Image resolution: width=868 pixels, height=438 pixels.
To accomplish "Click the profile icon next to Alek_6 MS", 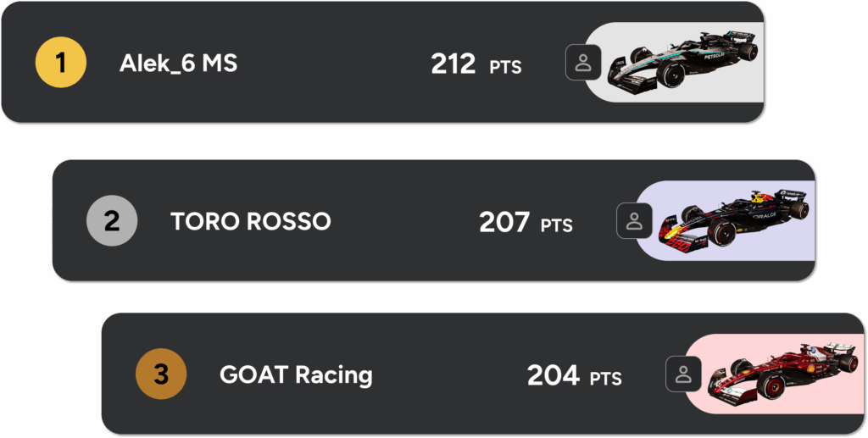I will click(x=583, y=62).
